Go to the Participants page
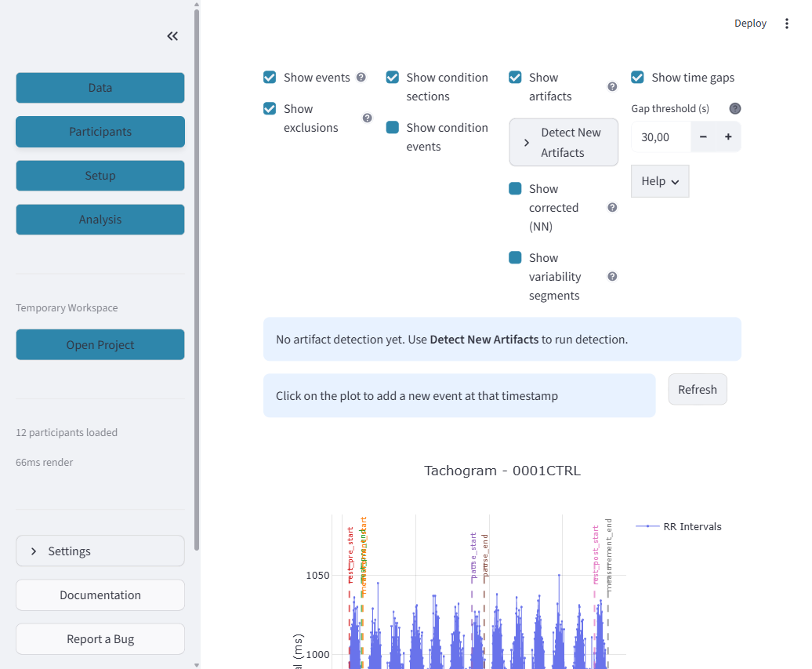 pyautogui.click(x=100, y=132)
